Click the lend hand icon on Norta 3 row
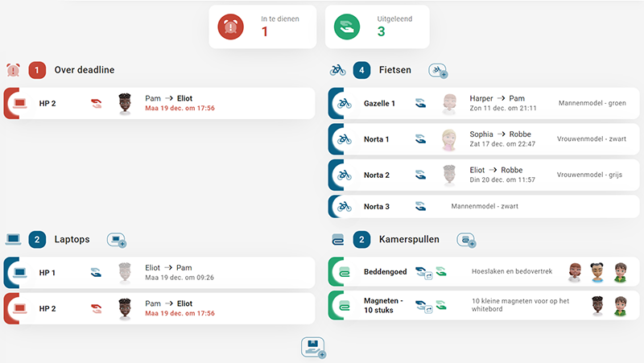Image resolution: width=644 pixels, height=363 pixels. click(420, 207)
